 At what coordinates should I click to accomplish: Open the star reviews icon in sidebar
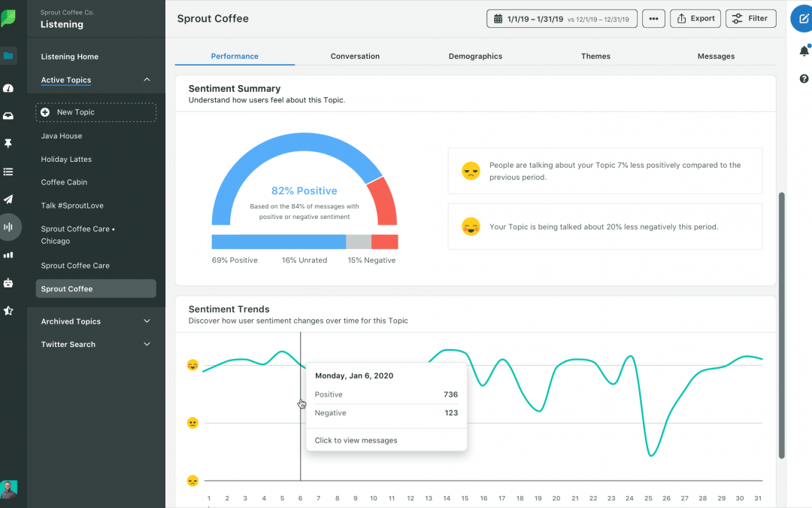[8, 311]
